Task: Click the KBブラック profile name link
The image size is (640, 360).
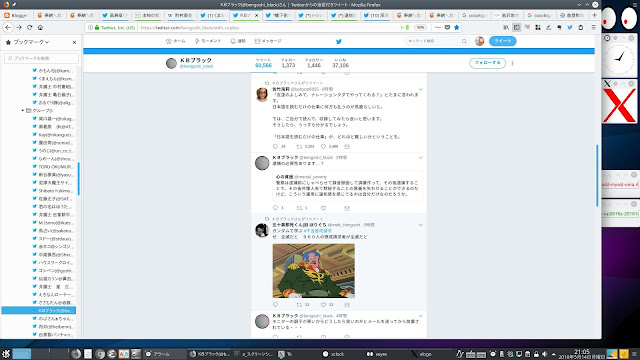Action: coord(196,60)
